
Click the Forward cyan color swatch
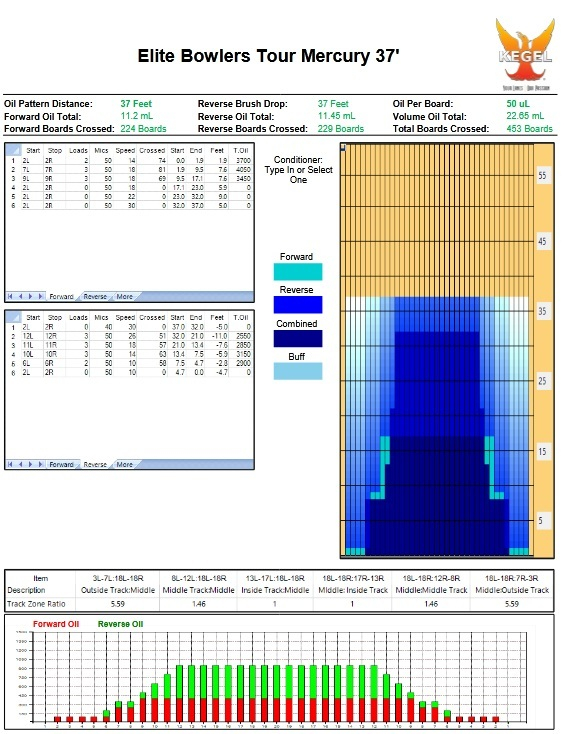[x=298, y=272]
